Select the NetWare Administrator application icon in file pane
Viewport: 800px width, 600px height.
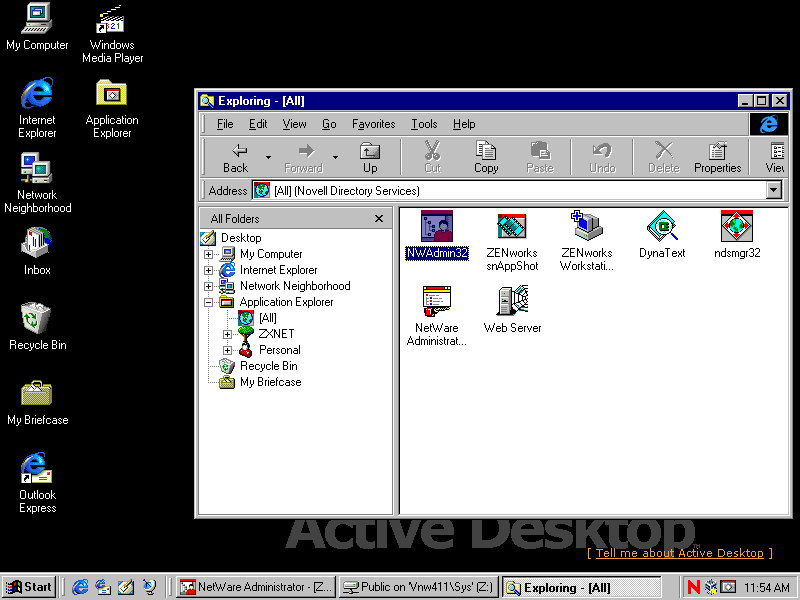[436, 316]
